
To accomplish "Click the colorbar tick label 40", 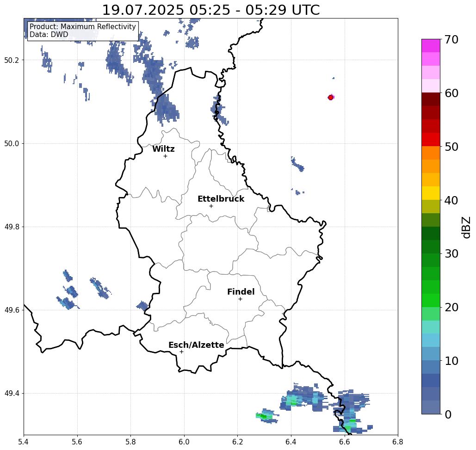I will point(451,200).
